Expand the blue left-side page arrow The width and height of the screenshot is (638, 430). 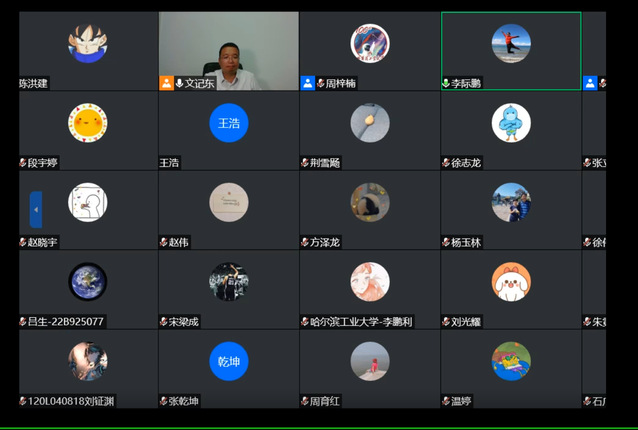36,210
